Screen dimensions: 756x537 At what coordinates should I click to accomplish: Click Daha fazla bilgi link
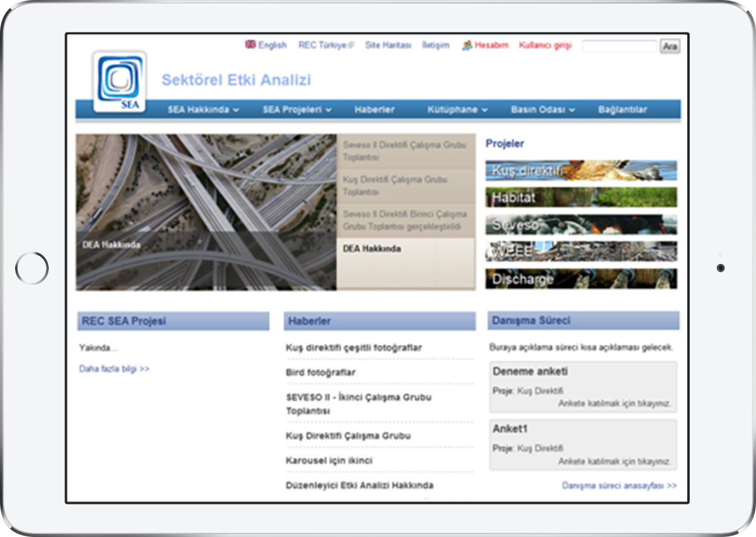pos(115,369)
